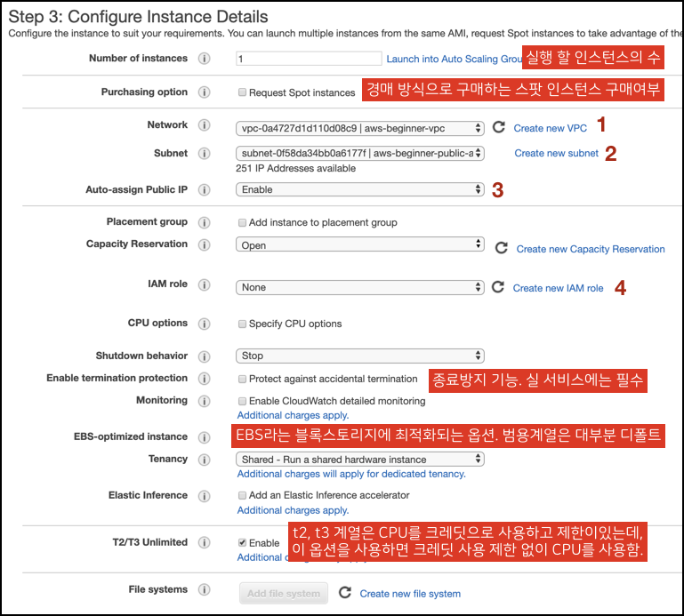Open info icon for T2/T3 Unlimited
This screenshot has height=616, width=684.
pyautogui.click(x=205, y=543)
